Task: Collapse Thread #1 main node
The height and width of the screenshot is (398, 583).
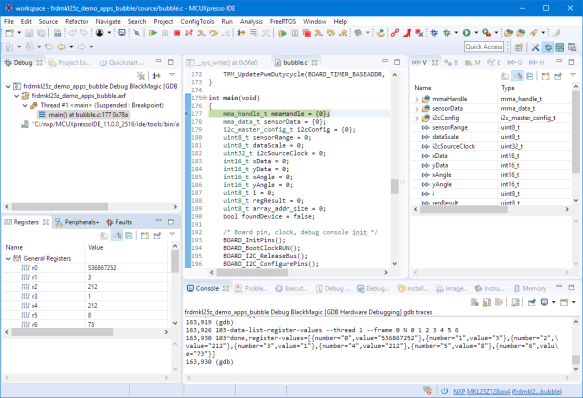Action: click(25, 105)
